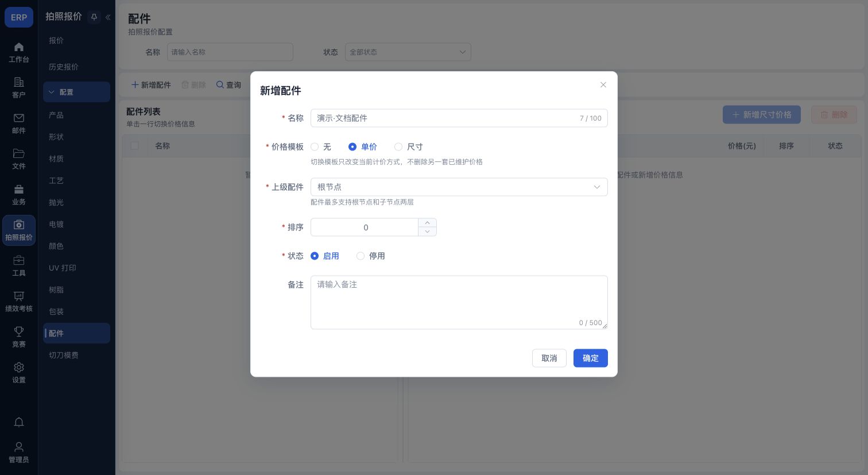The height and width of the screenshot is (475, 868).
Task: Tick the select-all checkbox in 配件列表 header
Action: click(x=135, y=146)
